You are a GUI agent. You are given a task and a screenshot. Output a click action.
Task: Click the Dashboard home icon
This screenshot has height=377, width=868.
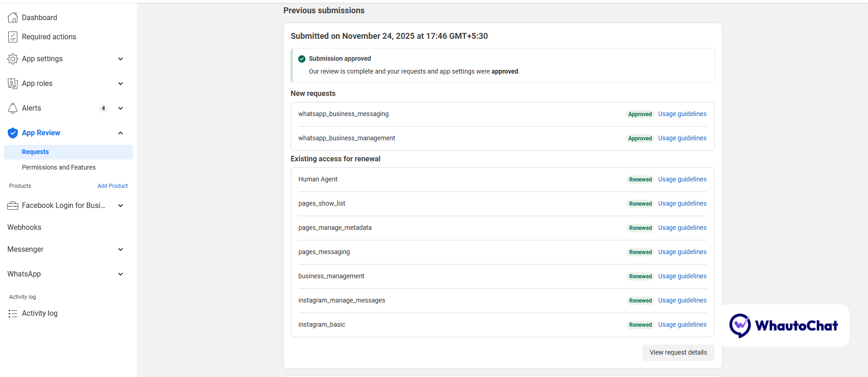[x=13, y=17]
